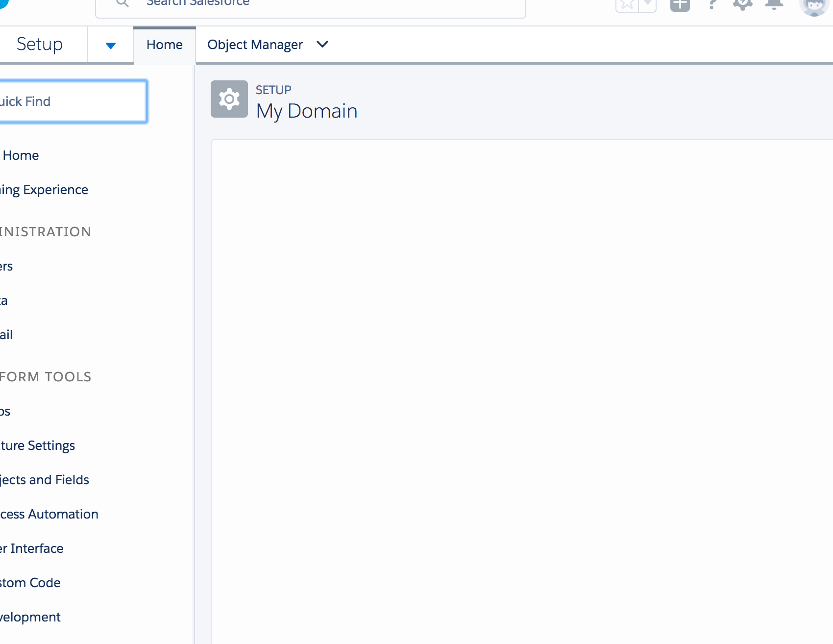Click the search magnifier icon

click(122, 3)
